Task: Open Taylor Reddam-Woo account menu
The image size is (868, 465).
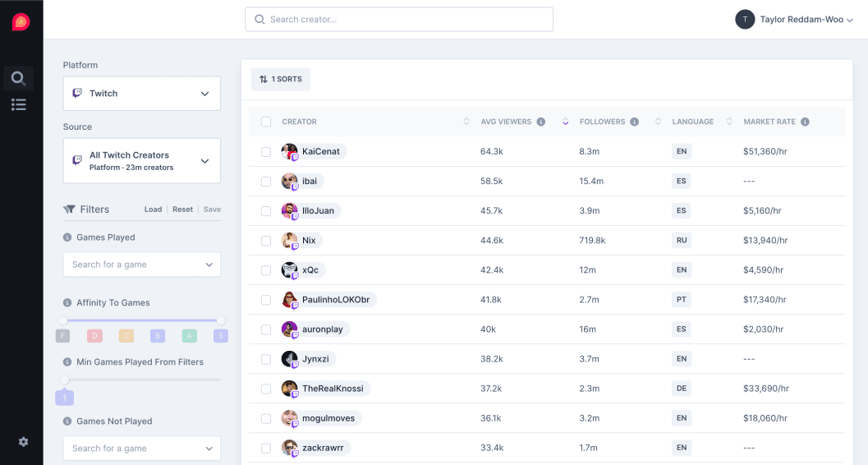Action: tap(794, 20)
